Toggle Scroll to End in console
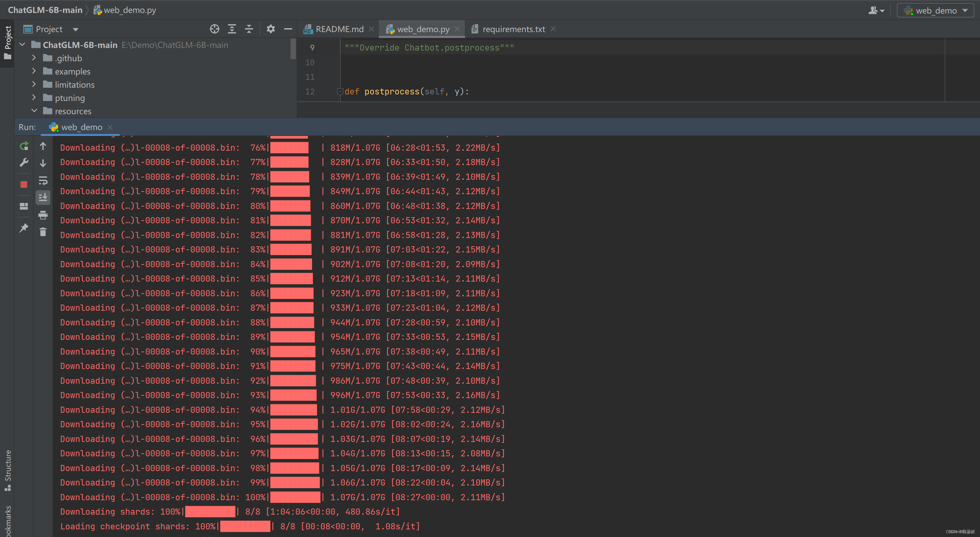The width and height of the screenshot is (980, 537). (x=43, y=197)
